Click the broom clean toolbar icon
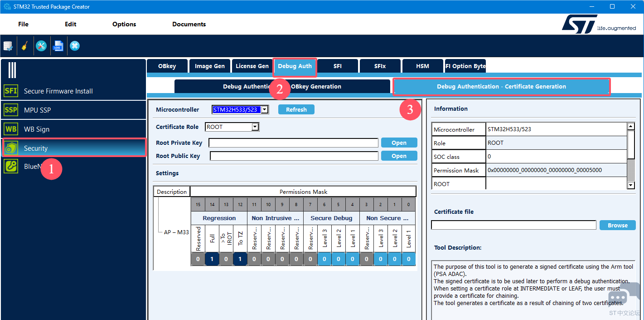The height and width of the screenshot is (320, 644). [x=25, y=46]
